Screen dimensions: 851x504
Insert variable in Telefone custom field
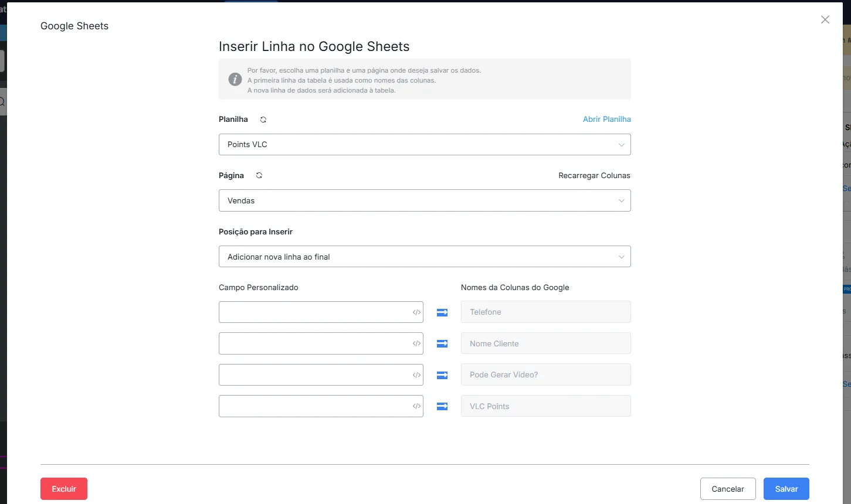pos(416,312)
